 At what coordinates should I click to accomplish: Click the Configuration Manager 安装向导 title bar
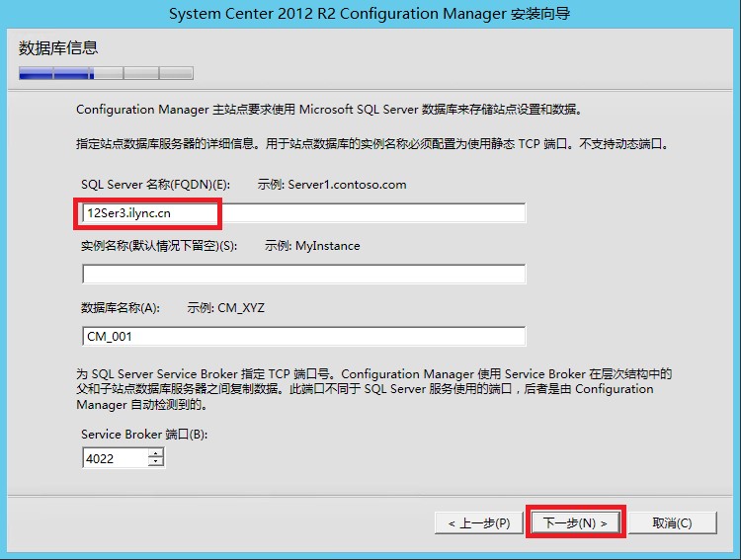tap(370, 13)
